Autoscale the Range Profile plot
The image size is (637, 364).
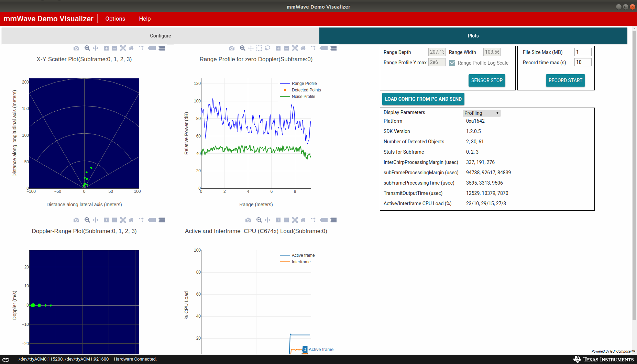pos(295,48)
